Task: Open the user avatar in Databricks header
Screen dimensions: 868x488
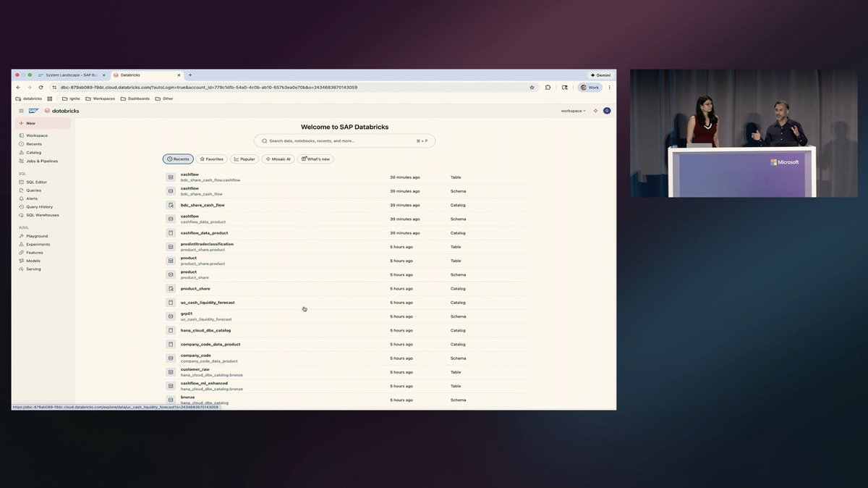Action: click(607, 111)
